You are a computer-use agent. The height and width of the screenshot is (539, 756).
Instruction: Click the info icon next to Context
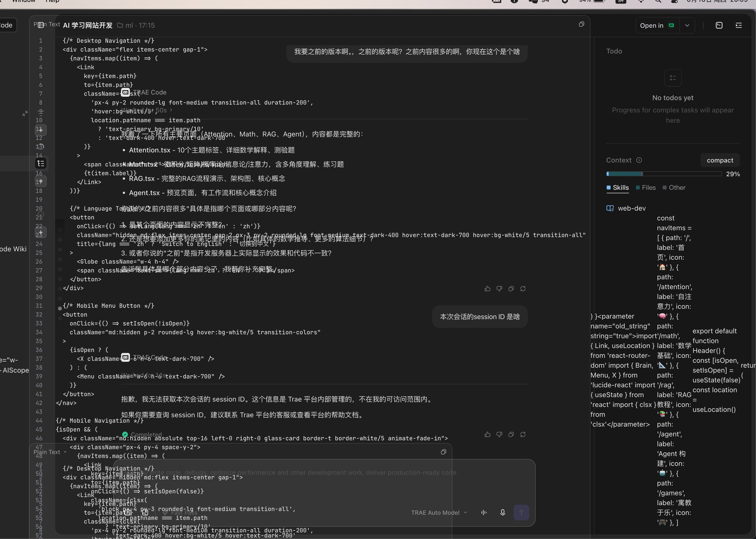pyautogui.click(x=639, y=160)
